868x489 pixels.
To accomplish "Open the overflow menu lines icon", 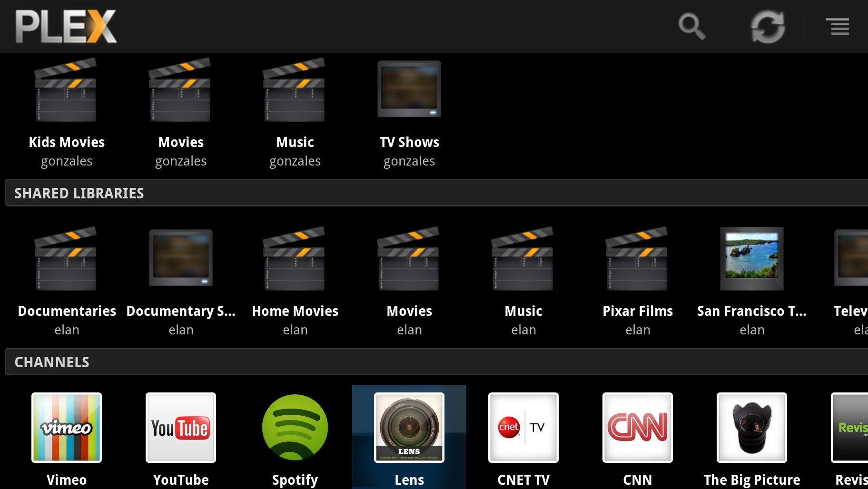I will click(x=838, y=27).
